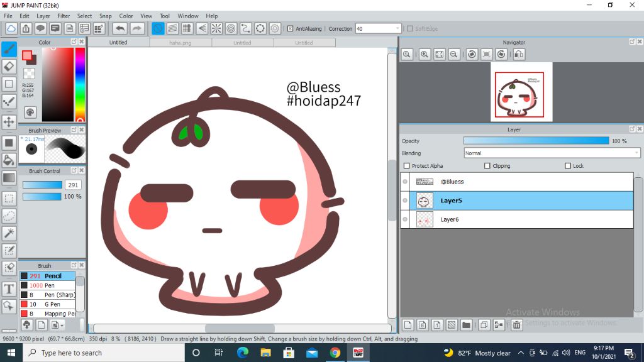Show hidden system tray icons

coord(521,353)
